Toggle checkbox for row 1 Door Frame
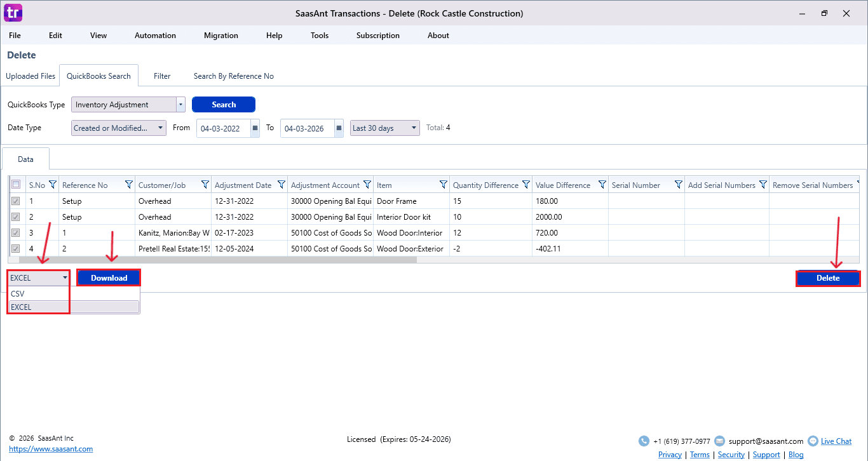This screenshot has width=868, height=461. pos(16,201)
